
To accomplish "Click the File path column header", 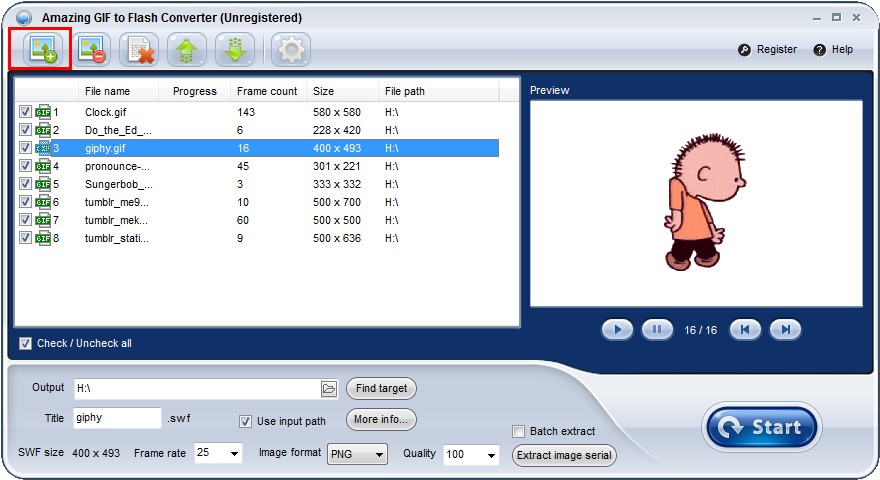I will click(x=438, y=91).
